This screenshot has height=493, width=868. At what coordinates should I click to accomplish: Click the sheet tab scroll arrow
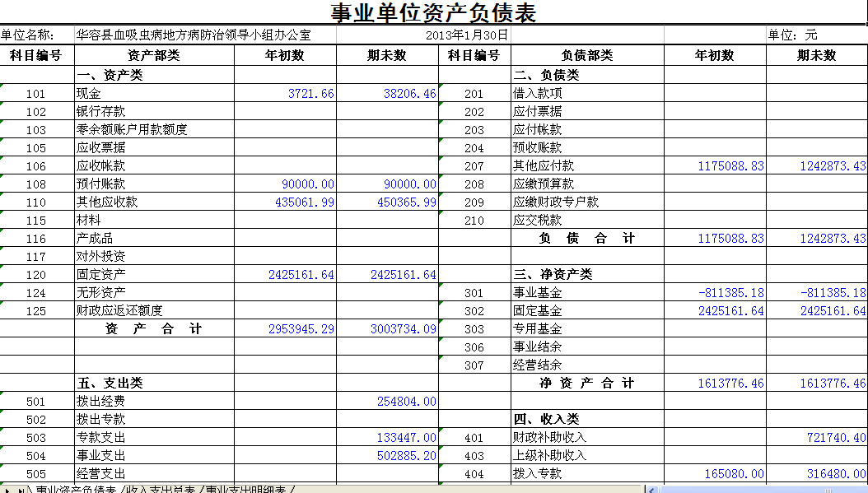(x=19, y=490)
